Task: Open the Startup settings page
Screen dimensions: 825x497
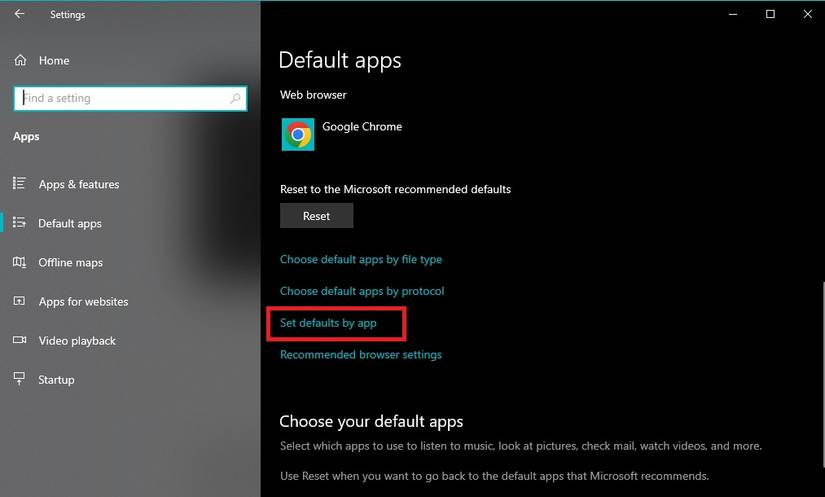Action: [x=56, y=380]
